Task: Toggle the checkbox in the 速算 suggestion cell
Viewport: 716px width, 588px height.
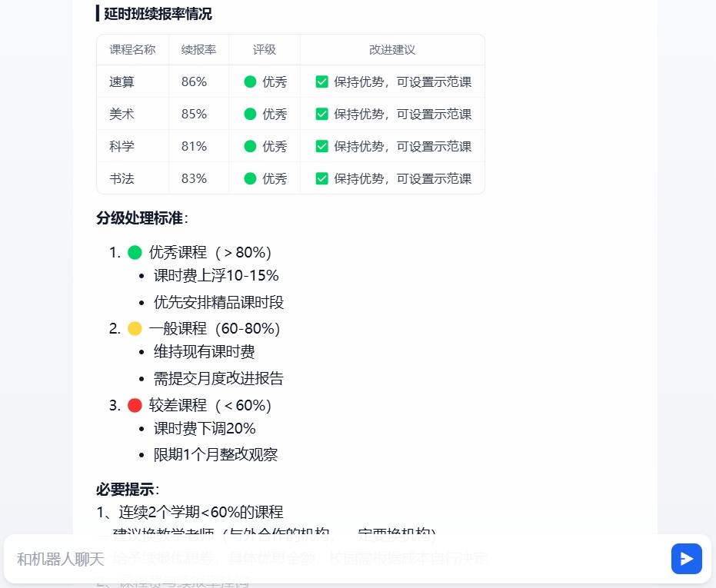Action: (321, 81)
